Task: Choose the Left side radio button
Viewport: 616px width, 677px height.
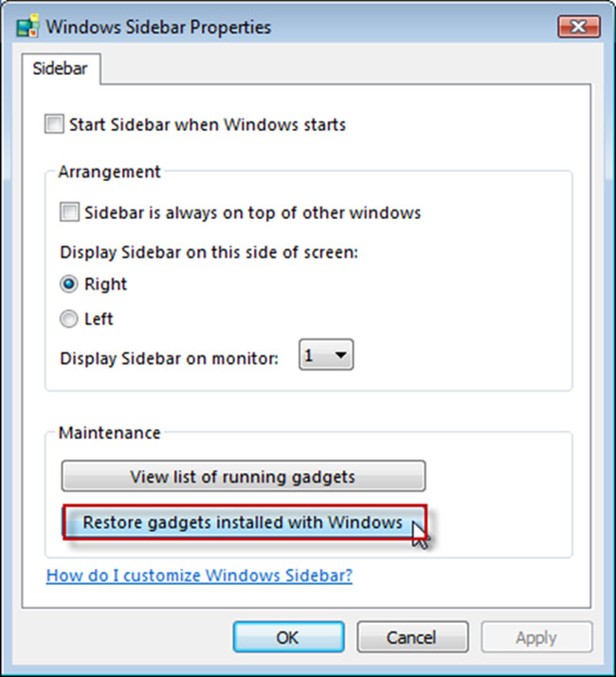Action: [69, 320]
